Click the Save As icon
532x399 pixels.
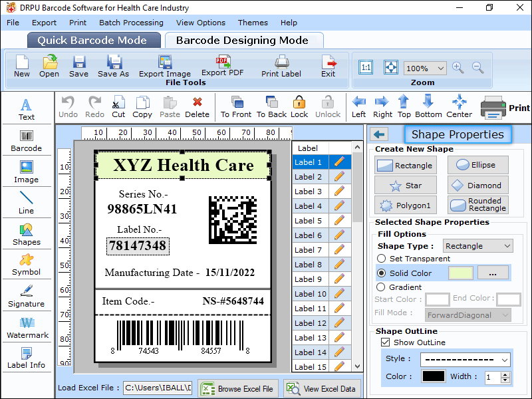pyautogui.click(x=113, y=66)
